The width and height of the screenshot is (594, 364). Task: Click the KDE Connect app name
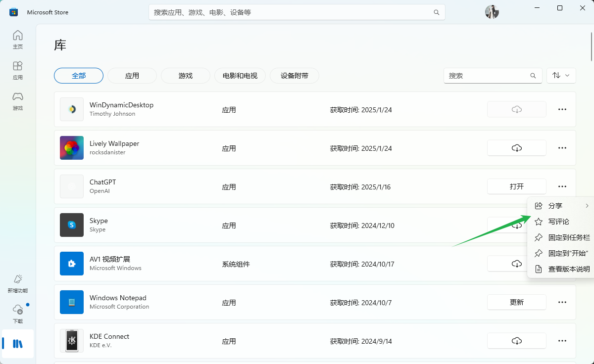[x=109, y=336]
